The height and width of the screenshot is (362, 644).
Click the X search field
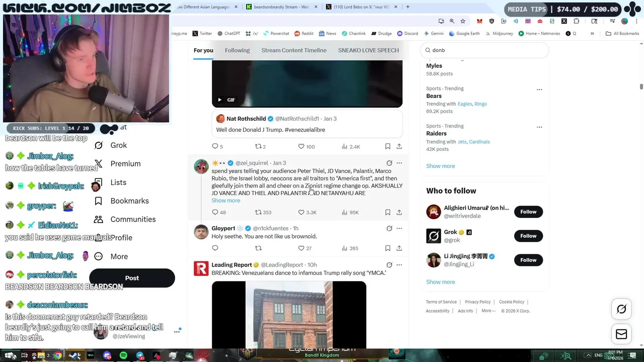tap(485, 50)
